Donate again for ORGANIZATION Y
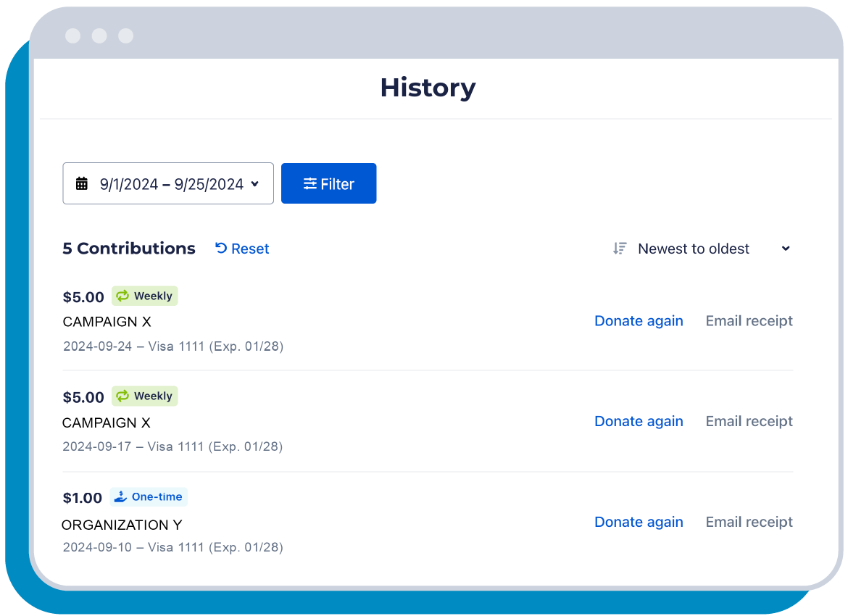 point(639,521)
